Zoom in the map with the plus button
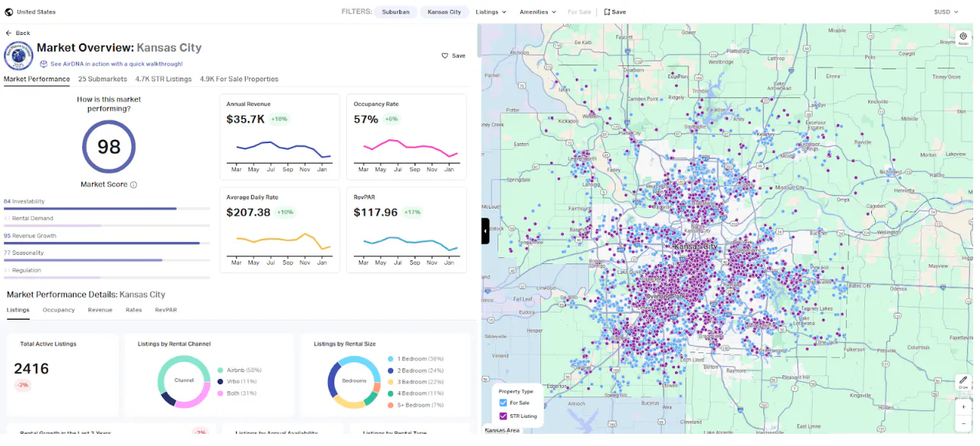 963,406
